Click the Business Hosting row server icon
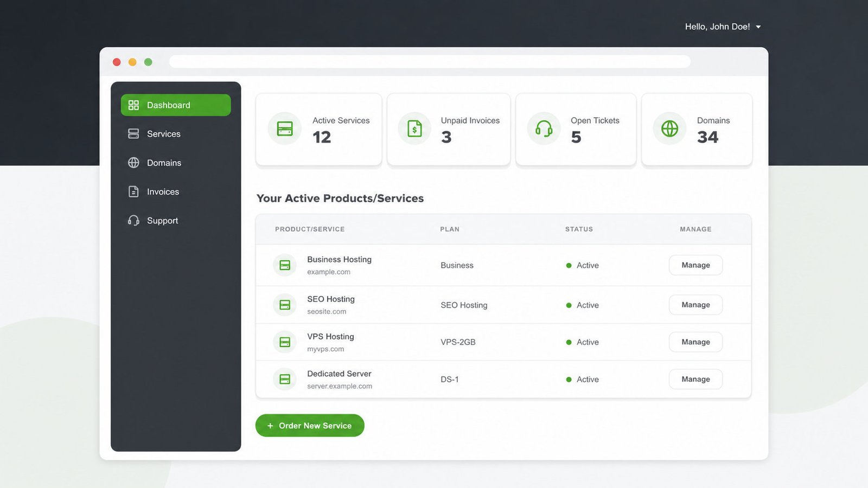Image resolution: width=868 pixels, height=488 pixels. pyautogui.click(x=285, y=265)
